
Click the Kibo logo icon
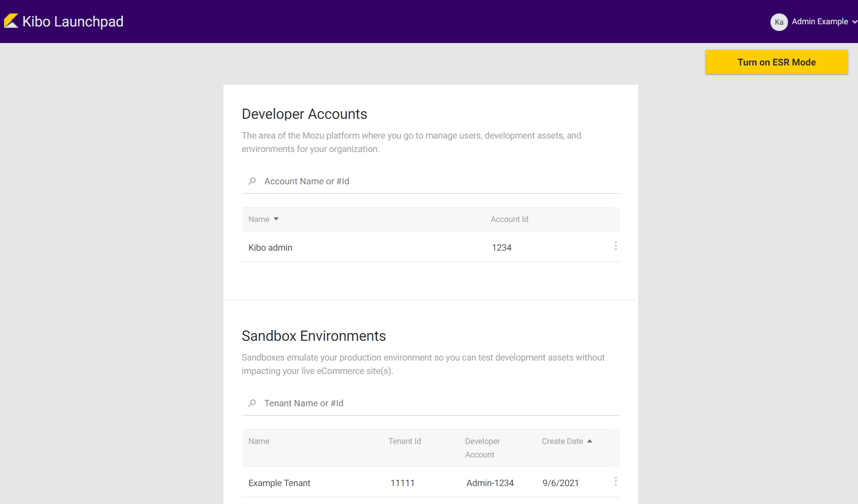pos(11,21)
